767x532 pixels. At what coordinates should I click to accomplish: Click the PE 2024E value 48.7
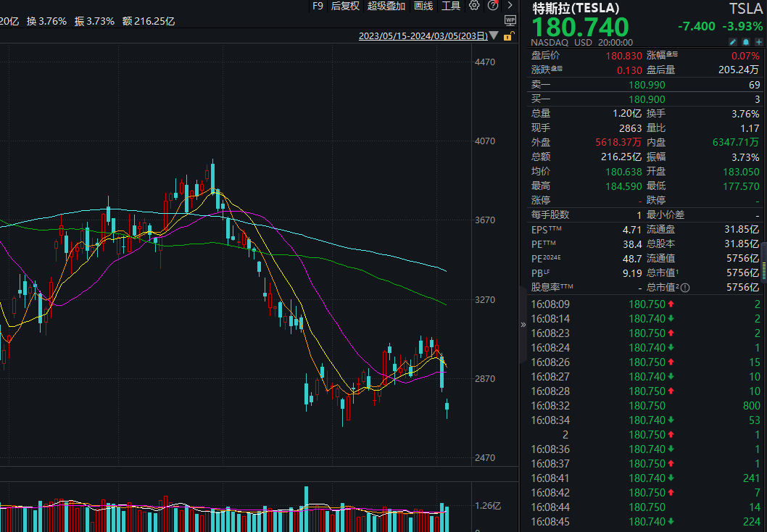point(632,259)
